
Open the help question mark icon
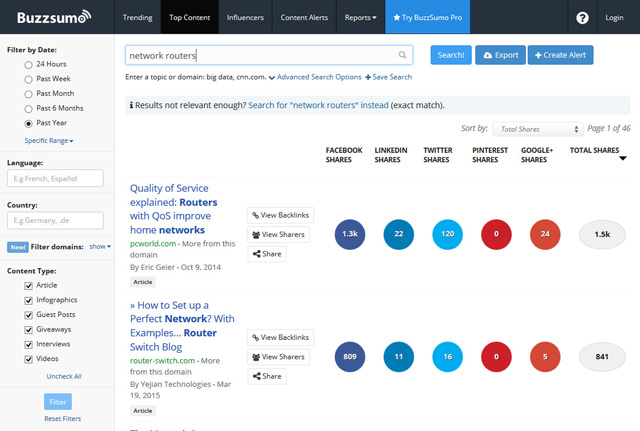pos(582,18)
